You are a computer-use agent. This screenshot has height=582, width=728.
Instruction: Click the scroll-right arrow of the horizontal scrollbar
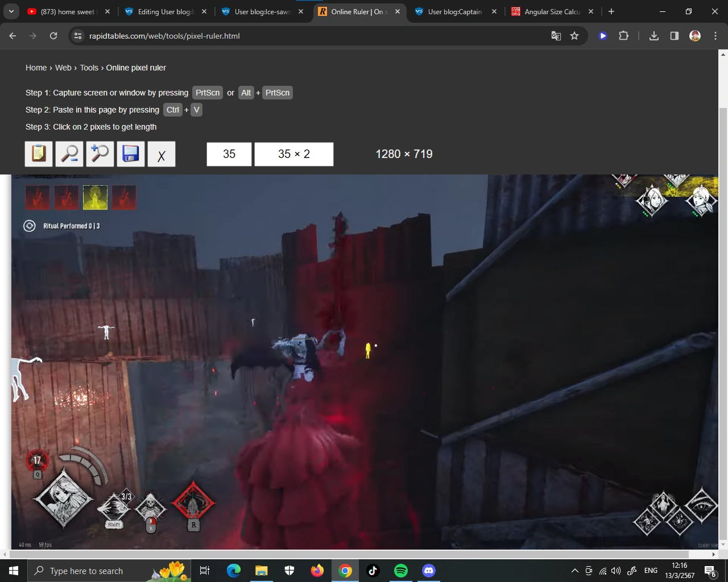tap(714, 554)
